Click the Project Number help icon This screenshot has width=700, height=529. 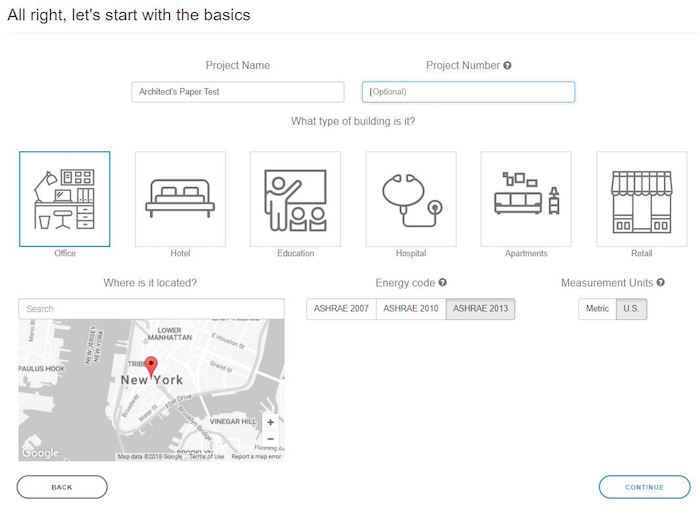[507, 66]
